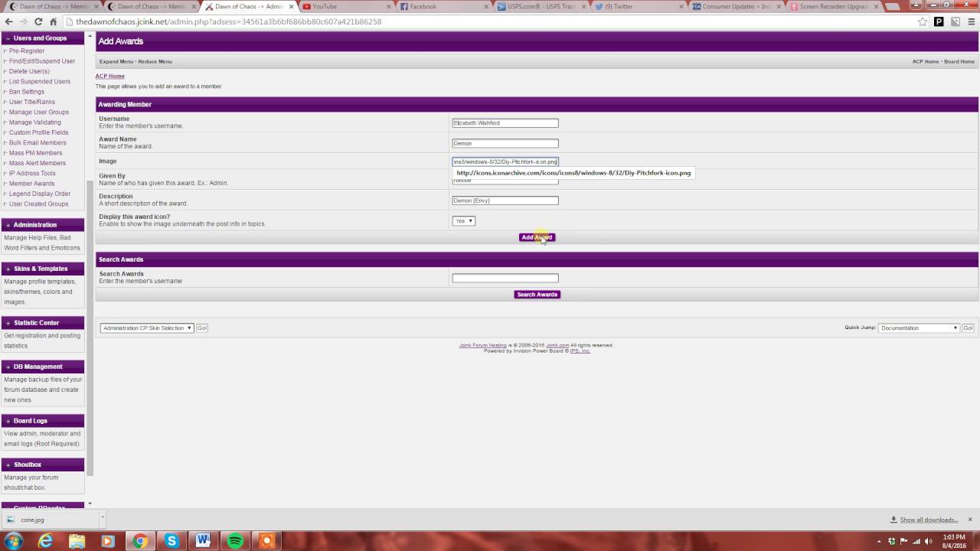The height and width of the screenshot is (551, 980).
Task: Launch Internet Explorer from the taskbar
Action: (x=46, y=541)
